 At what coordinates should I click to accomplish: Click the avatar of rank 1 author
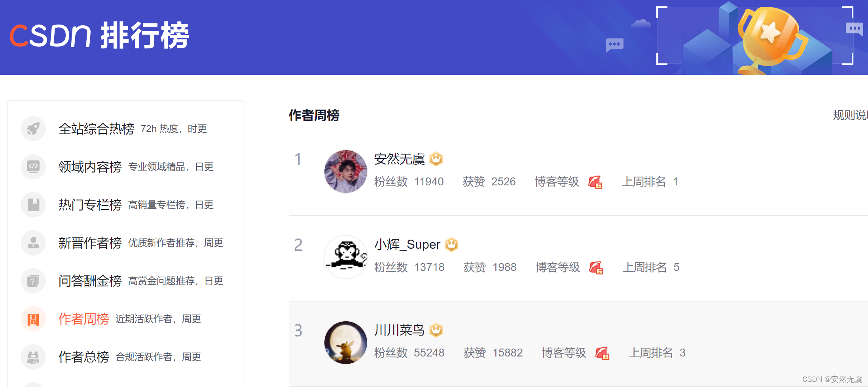(x=346, y=172)
